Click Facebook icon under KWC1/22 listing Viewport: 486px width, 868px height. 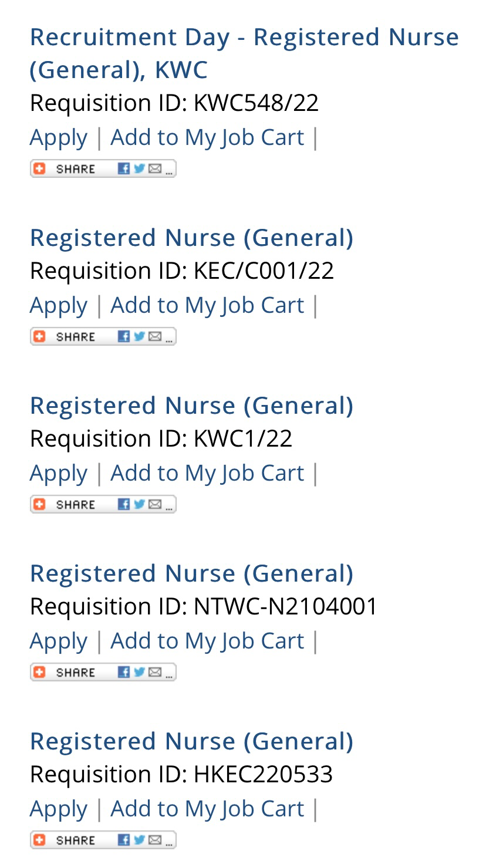pyautogui.click(x=124, y=505)
